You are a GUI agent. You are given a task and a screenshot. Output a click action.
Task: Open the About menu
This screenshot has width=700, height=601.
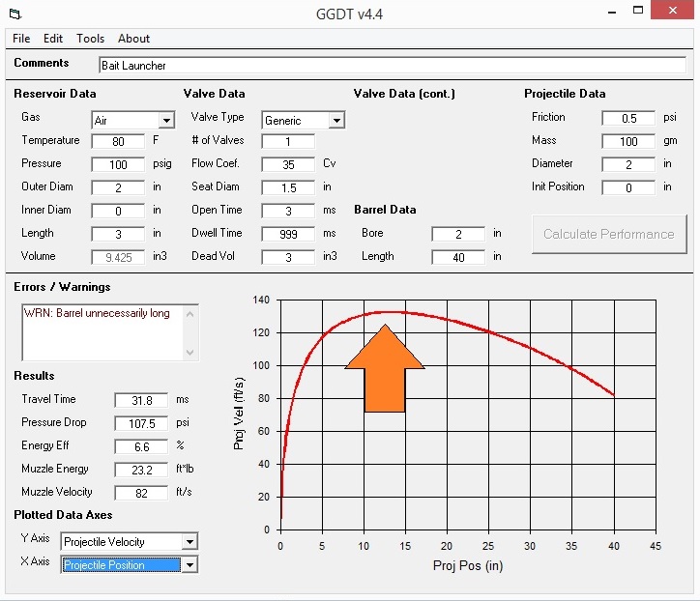tap(133, 39)
